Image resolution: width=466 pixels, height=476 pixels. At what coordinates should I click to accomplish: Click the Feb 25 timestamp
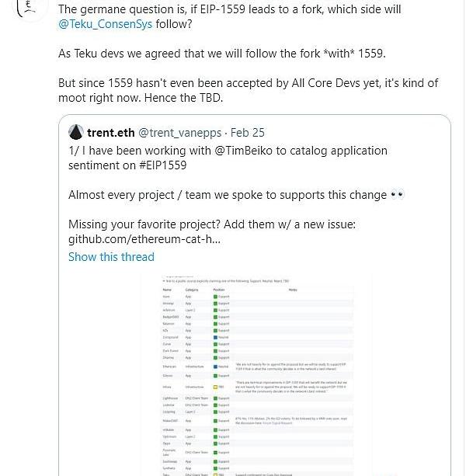point(248,133)
